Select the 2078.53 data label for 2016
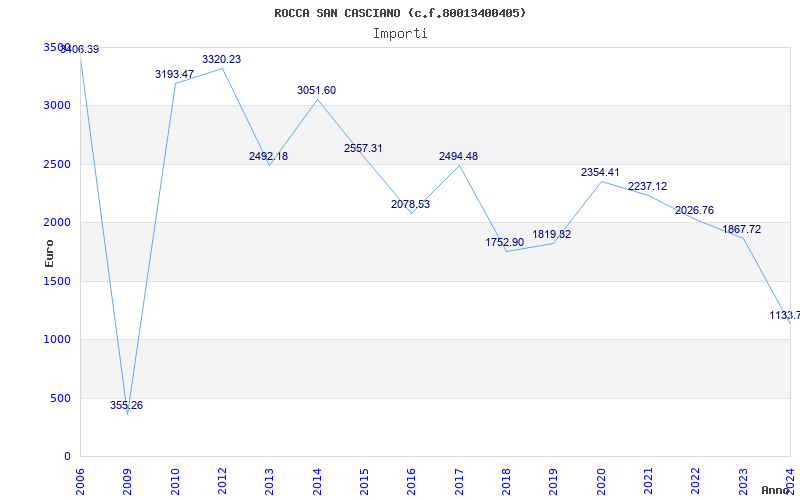Screen dimensions: 800x500 click(410, 204)
